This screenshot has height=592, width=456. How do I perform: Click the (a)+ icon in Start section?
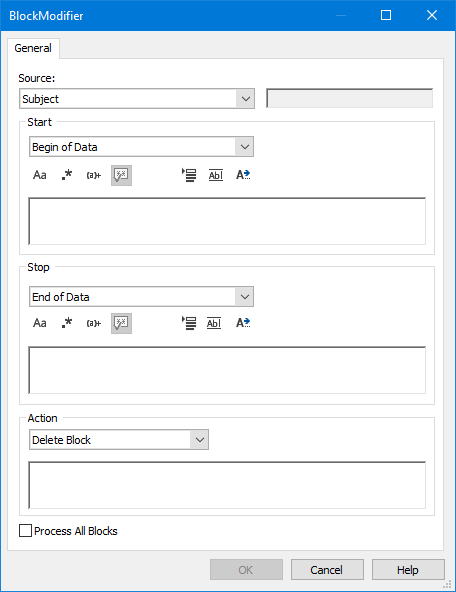point(94,175)
